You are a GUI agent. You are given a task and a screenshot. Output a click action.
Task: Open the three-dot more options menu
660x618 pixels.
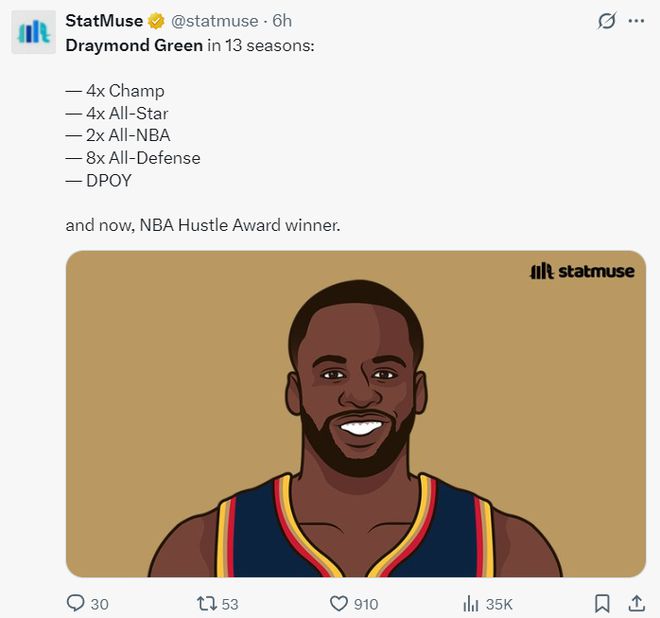point(636,21)
